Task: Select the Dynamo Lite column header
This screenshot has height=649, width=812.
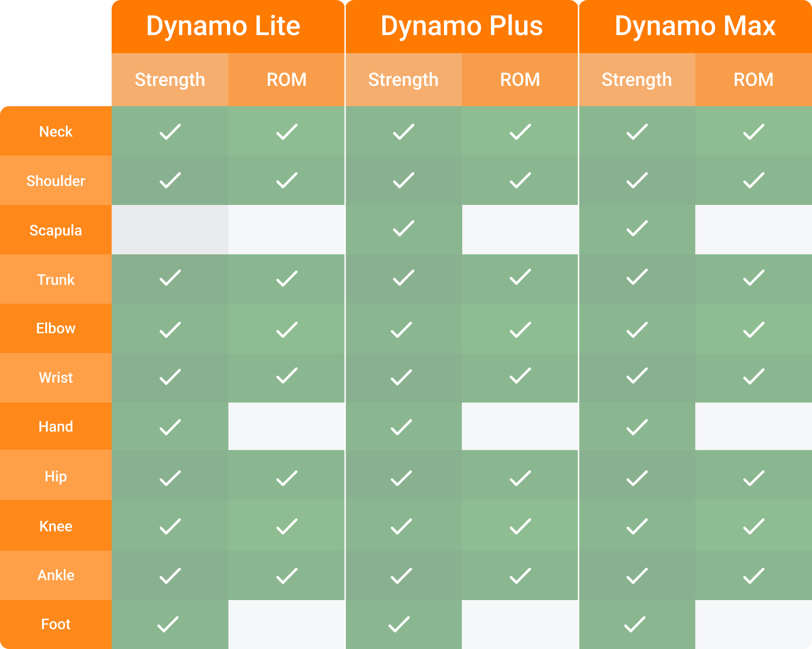Action: [x=228, y=26]
